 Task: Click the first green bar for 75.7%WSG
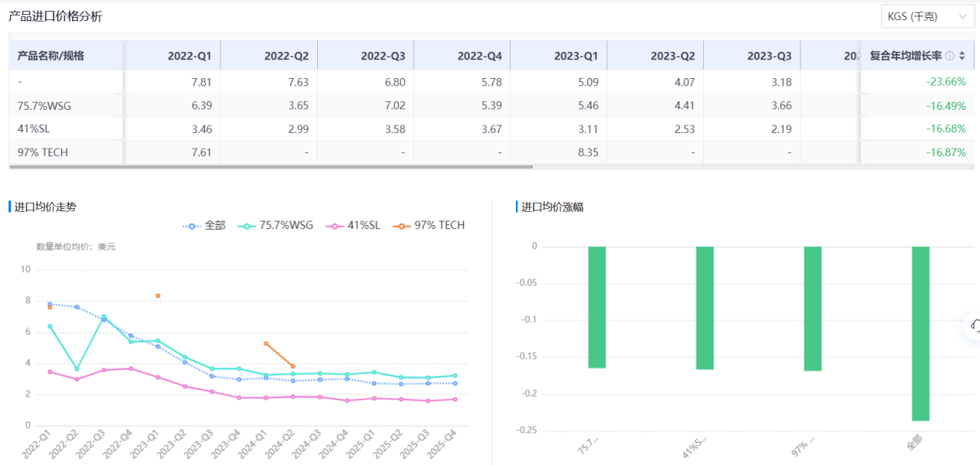coord(596,306)
